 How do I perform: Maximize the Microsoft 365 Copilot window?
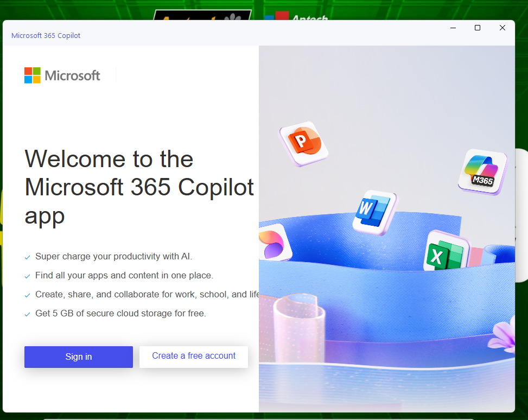pyautogui.click(x=478, y=28)
